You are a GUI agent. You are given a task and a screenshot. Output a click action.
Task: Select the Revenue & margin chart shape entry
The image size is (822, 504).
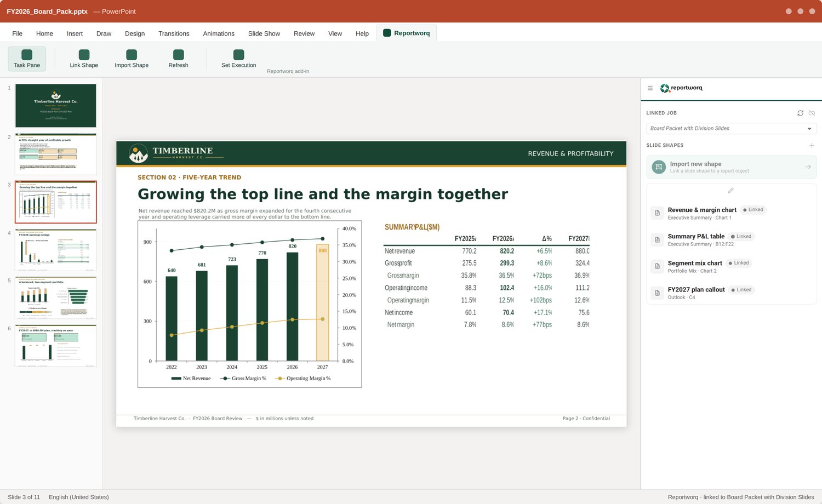coord(731,213)
